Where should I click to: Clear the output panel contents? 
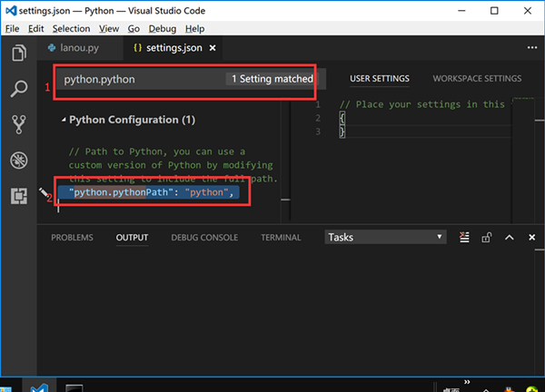click(x=465, y=238)
